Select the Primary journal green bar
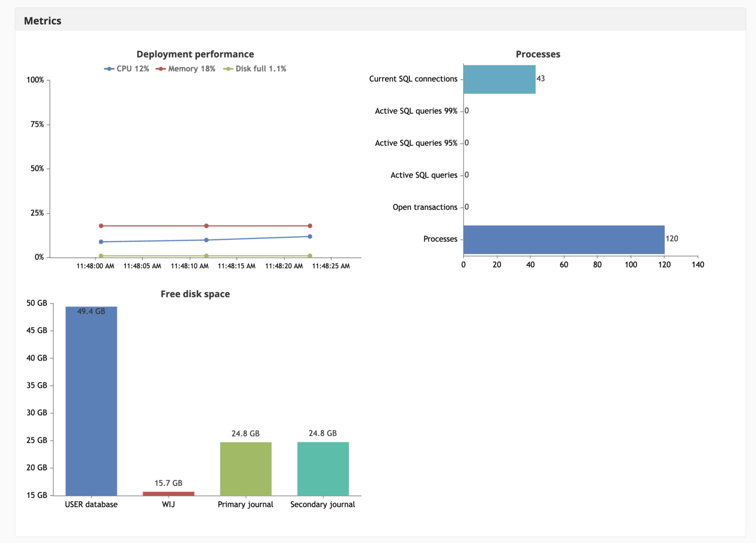 click(246, 469)
